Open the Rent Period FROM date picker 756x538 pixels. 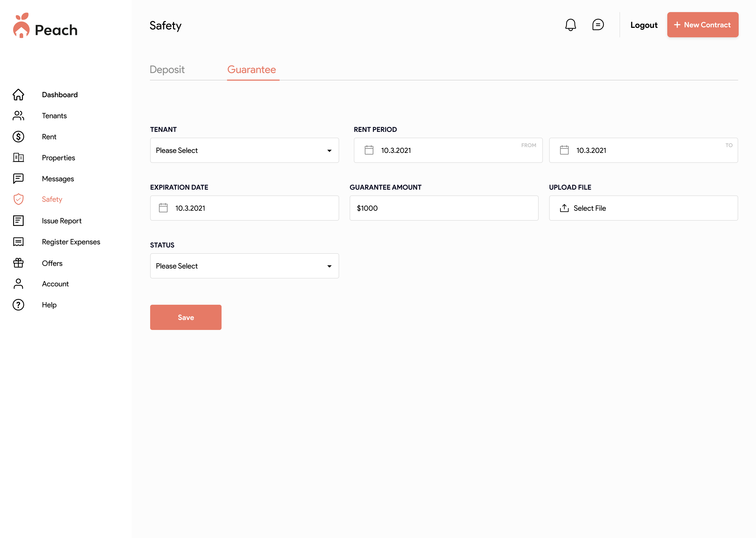(x=448, y=151)
